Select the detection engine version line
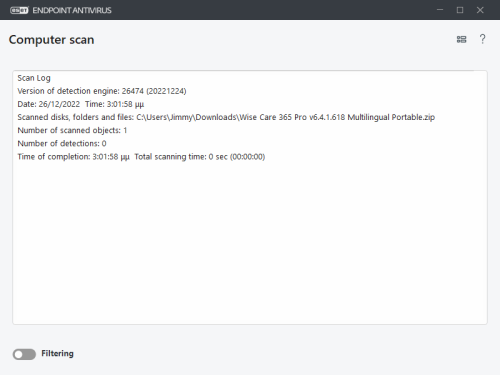Image resolution: width=500 pixels, height=375 pixels. pos(102,91)
